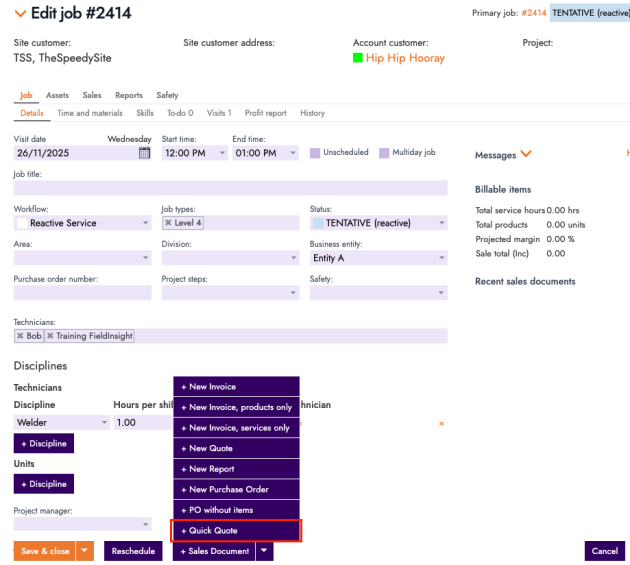Remove Bob from Technicians field
Viewport: 630px width, 565px height.
click(x=20, y=336)
